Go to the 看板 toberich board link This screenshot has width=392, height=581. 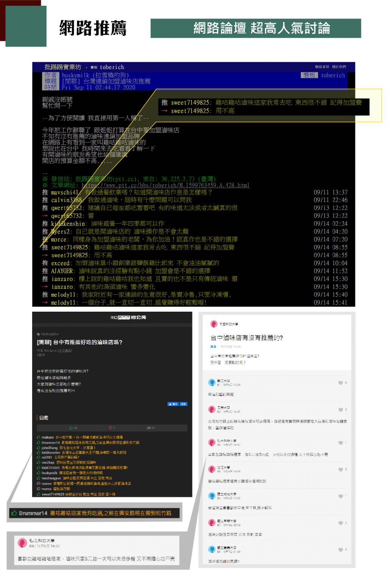[107, 67]
